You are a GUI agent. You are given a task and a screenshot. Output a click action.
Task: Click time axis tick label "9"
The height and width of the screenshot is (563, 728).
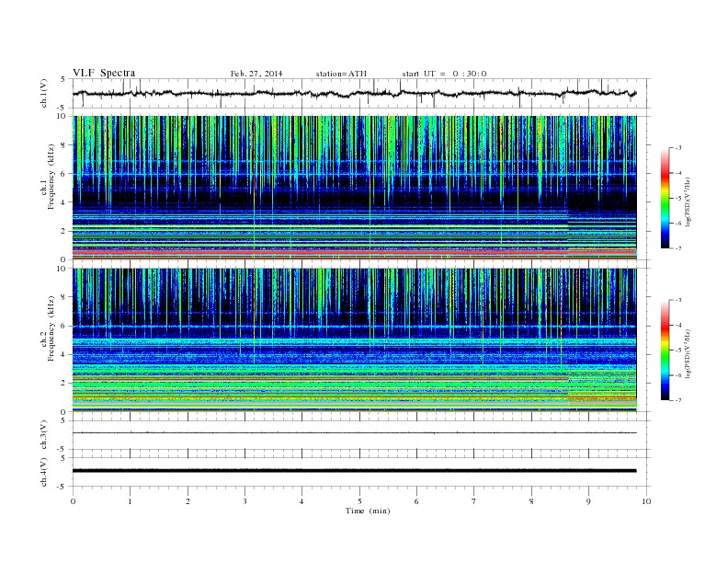pos(588,501)
